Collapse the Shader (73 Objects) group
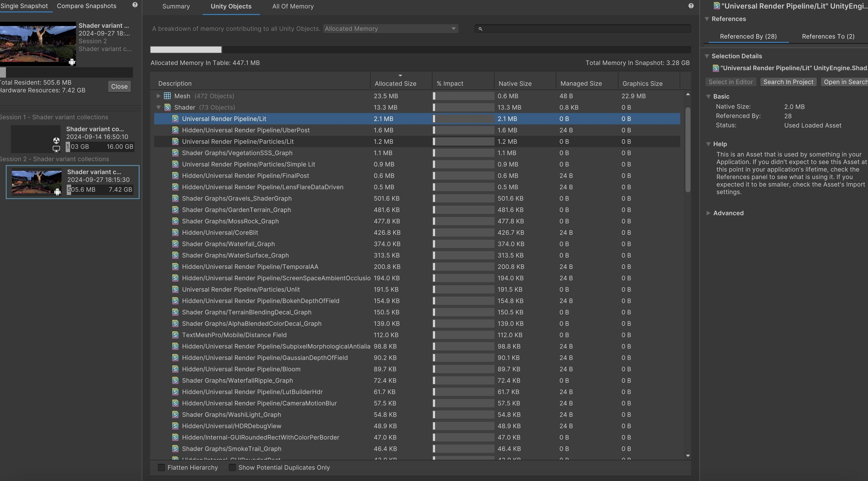The height and width of the screenshot is (481, 868). [x=158, y=108]
